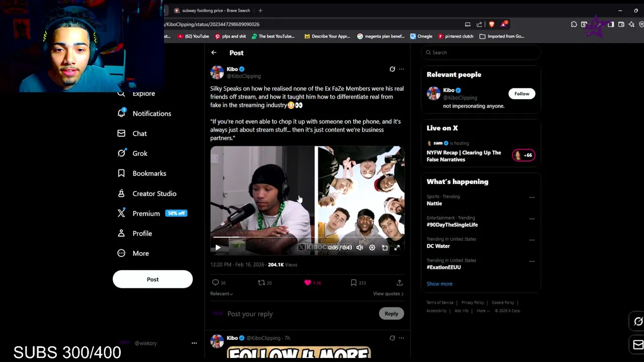
Task: Open the Bookmarks icon in sidebar
Action: (x=121, y=173)
